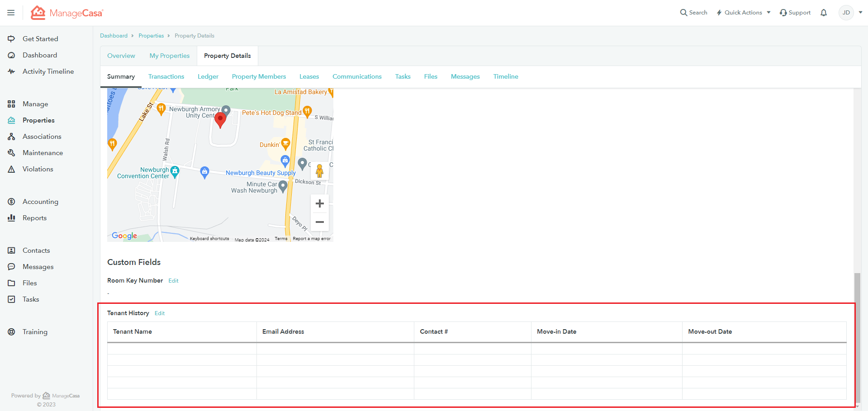Click the Support headset icon
Image resolution: width=868 pixels, height=411 pixels.
pos(783,13)
